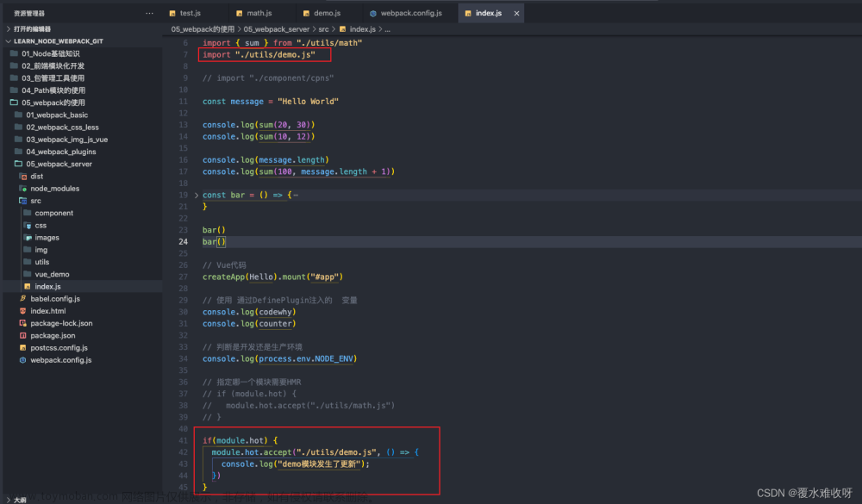
Task: Expand the 03_webpack_img_js_vue folder
Action: [x=66, y=140]
